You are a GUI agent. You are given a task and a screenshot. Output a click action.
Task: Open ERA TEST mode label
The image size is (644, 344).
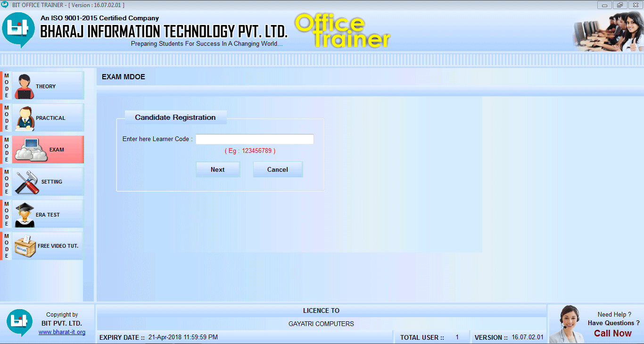(48, 215)
